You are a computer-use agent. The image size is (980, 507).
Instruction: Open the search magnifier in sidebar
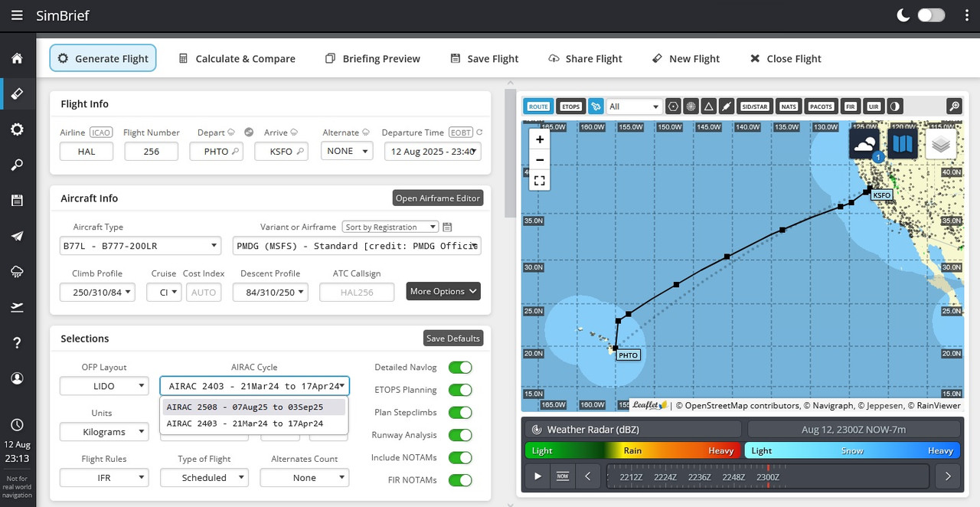pyautogui.click(x=17, y=165)
